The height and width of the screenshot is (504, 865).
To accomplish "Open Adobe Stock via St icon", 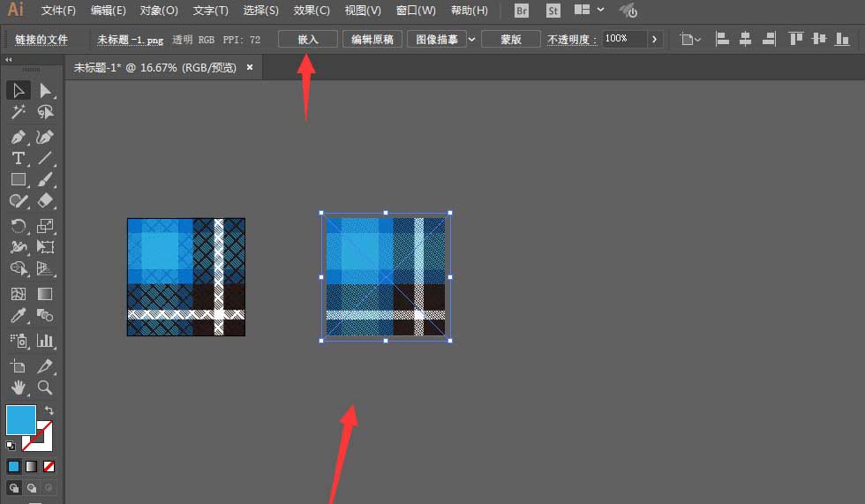I will pos(553,11).
